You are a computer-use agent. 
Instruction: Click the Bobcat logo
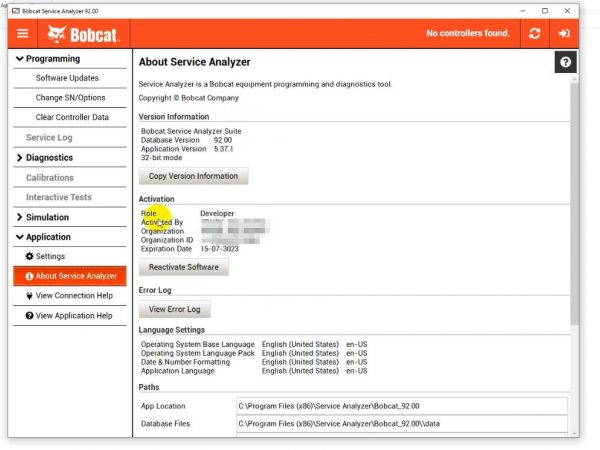[x=83, y=34]
